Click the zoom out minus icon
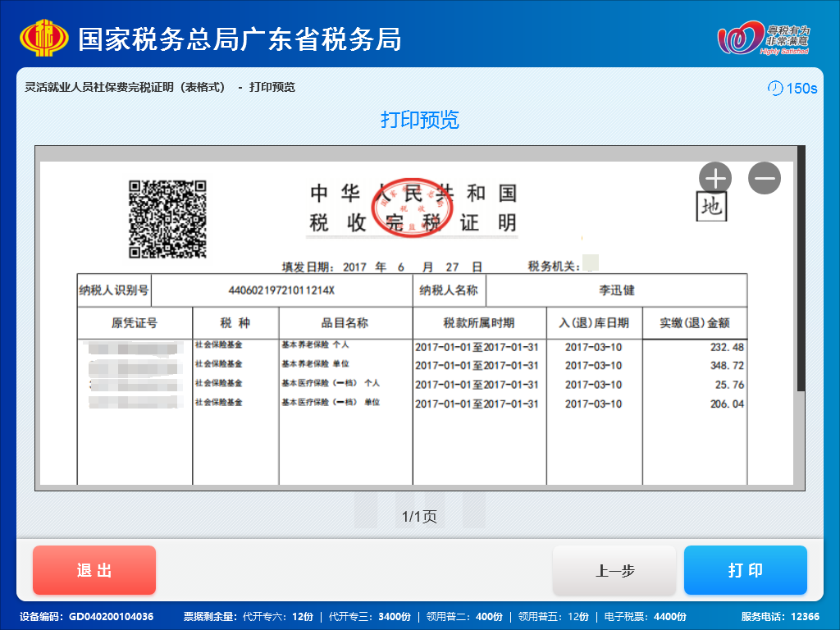840x630 pixels. click(x=764, y=177)
